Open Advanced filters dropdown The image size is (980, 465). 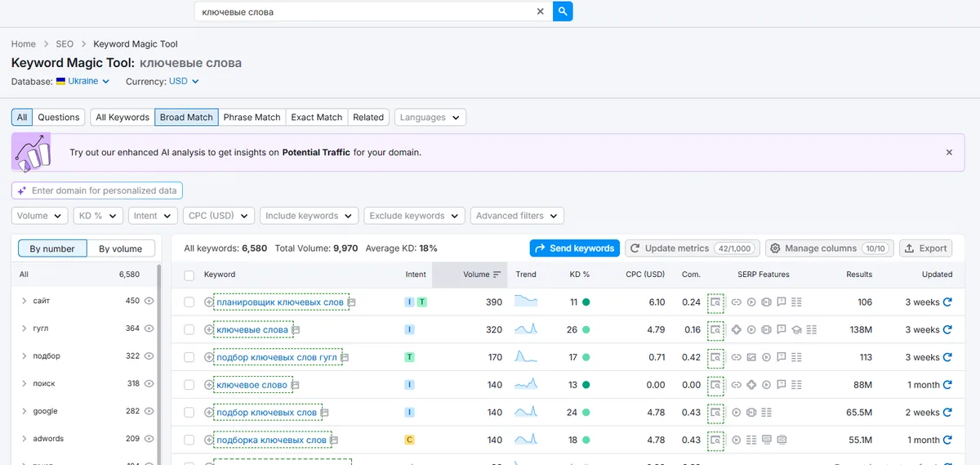coord(517,216)
